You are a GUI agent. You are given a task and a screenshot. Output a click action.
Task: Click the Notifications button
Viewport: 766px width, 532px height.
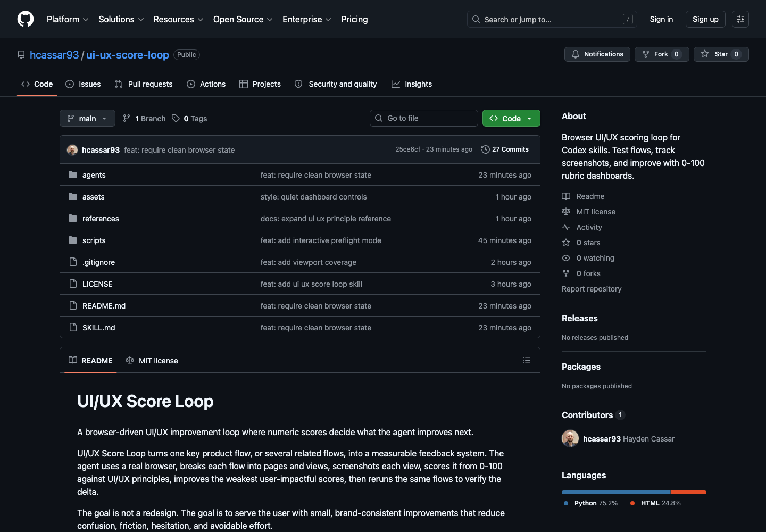tap(597, 54)
